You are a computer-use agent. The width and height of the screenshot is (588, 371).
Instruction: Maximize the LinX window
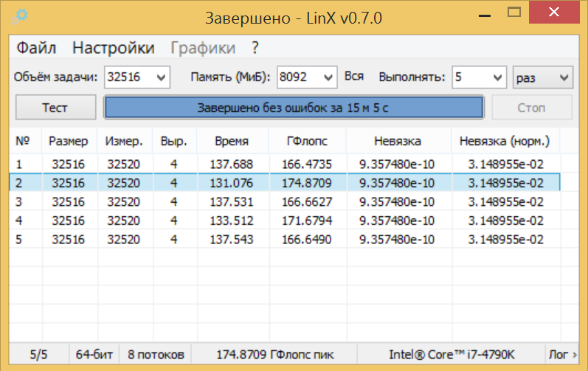click(x=514, y=13)
